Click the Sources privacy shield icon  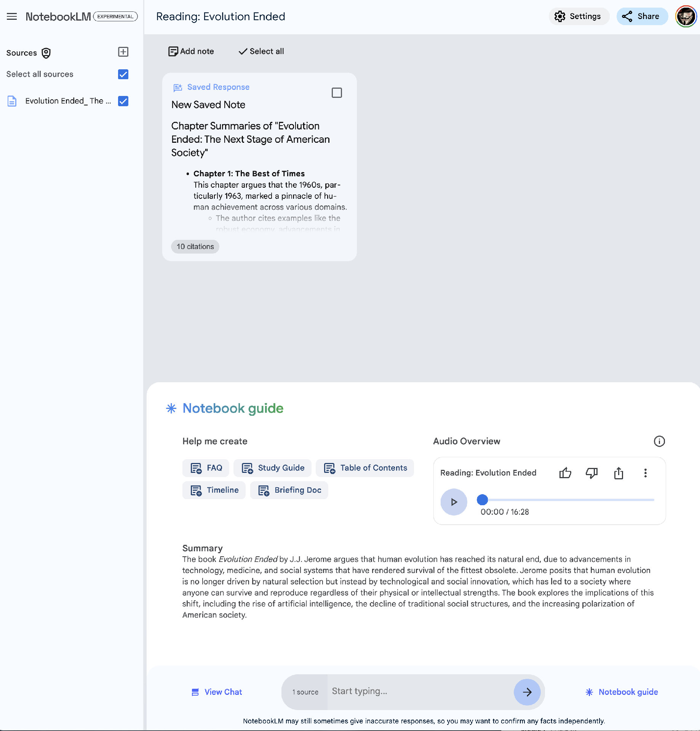click(x=46, y=53)
